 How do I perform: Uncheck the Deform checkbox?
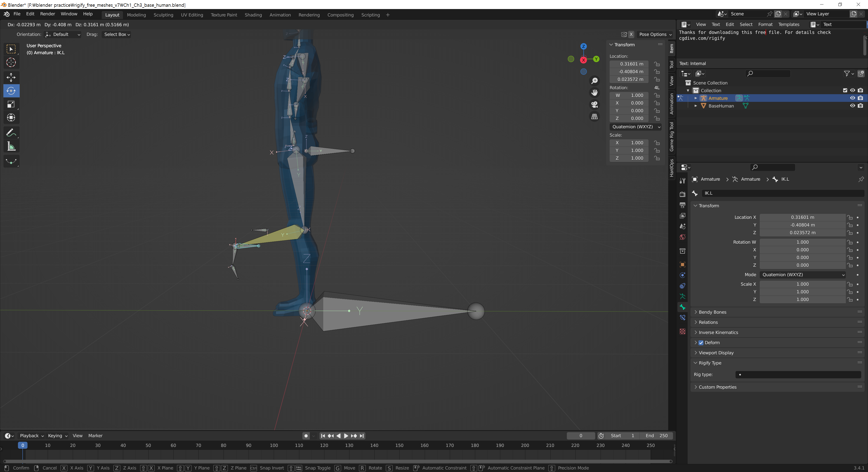point(701,342)
